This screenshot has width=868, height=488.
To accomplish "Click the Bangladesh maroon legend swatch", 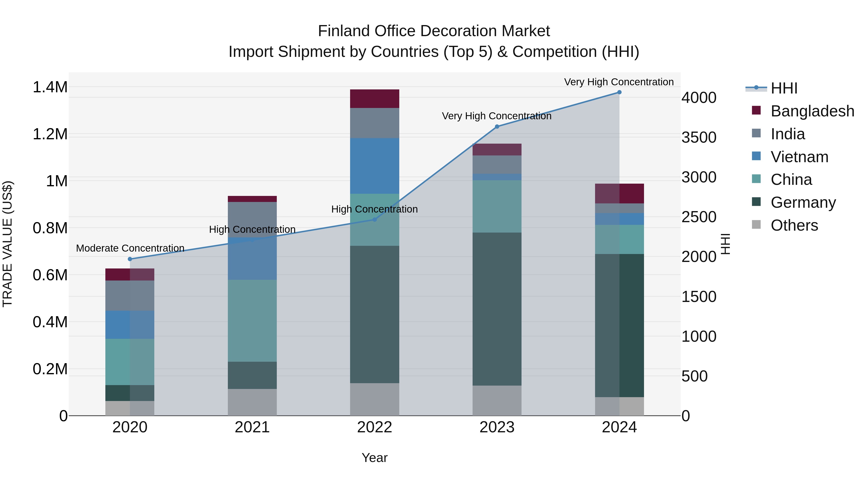I will coord(756,110).
